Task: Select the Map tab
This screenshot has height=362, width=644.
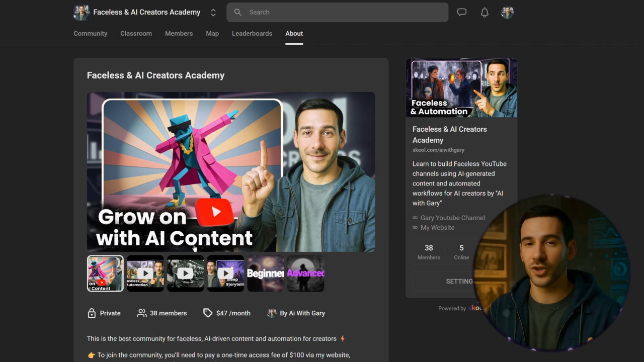Action: 212,33
